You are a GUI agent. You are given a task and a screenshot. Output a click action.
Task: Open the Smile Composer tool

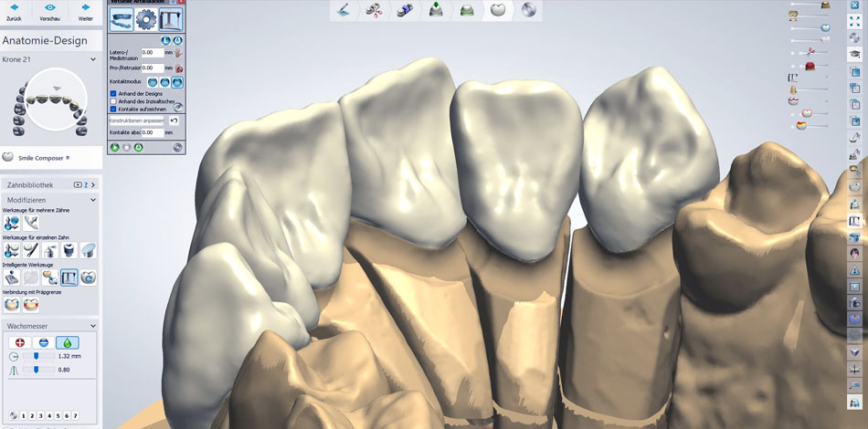pyautogui.click(x=40, y=158)
